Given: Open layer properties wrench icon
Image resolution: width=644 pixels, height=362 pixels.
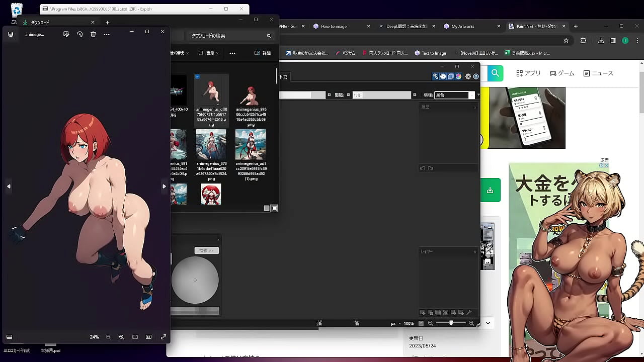Looking at the screenshot, I should (469, 313).
